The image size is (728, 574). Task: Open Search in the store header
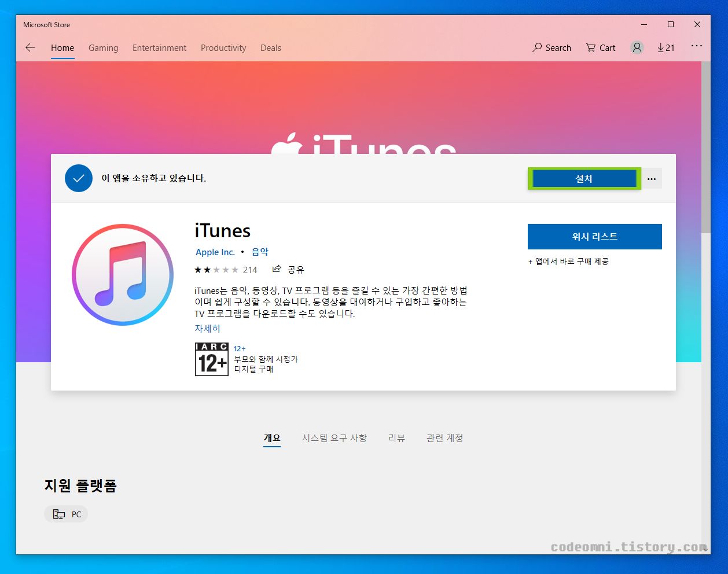click(x=551, y=47)
